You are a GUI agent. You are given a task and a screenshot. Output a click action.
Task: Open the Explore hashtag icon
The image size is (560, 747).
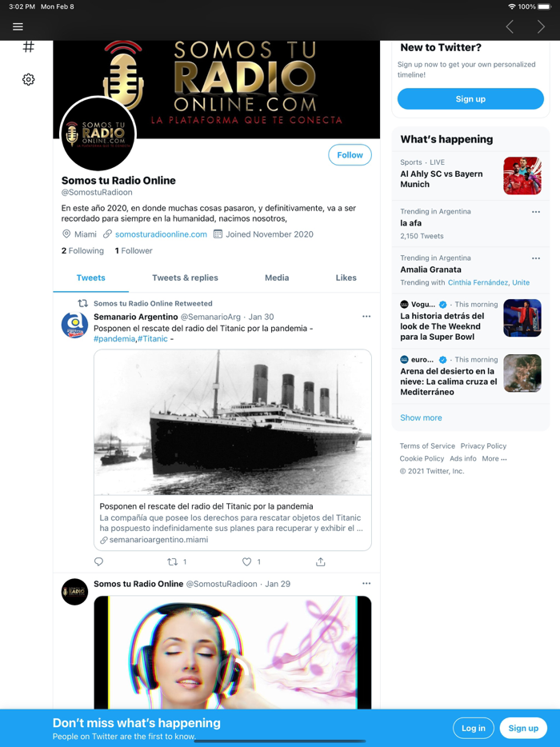[29, 46]
